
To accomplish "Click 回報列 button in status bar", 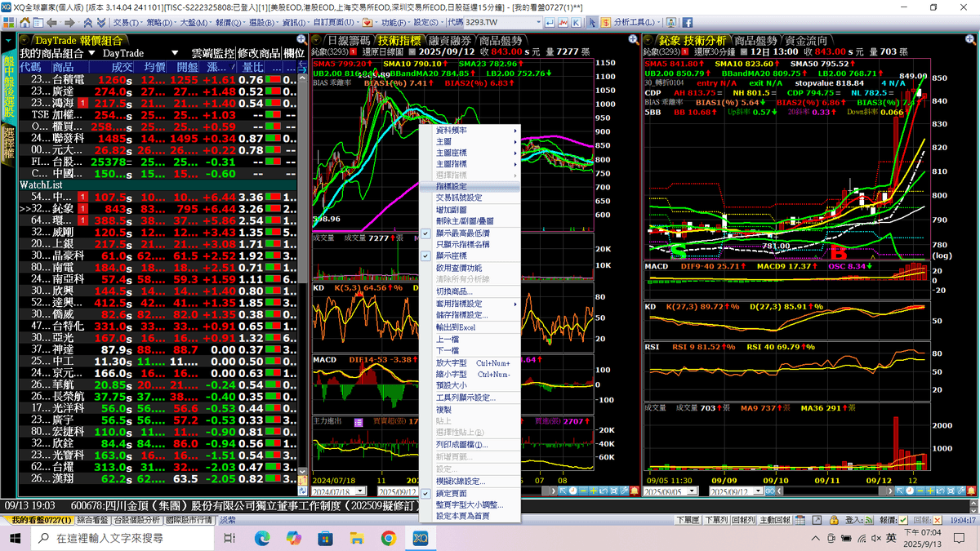I will (x=744, y=520).
